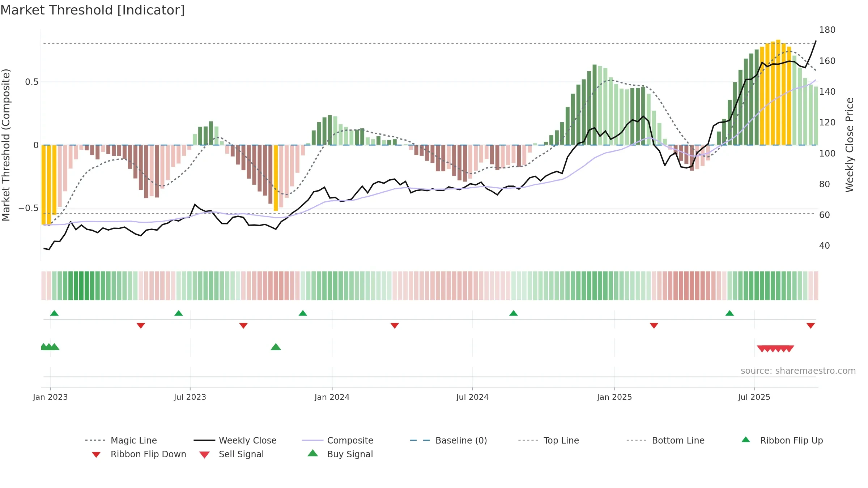
Task: Click the Ribbon Flip Down marker in early 2024
Action: click(395, 326)
